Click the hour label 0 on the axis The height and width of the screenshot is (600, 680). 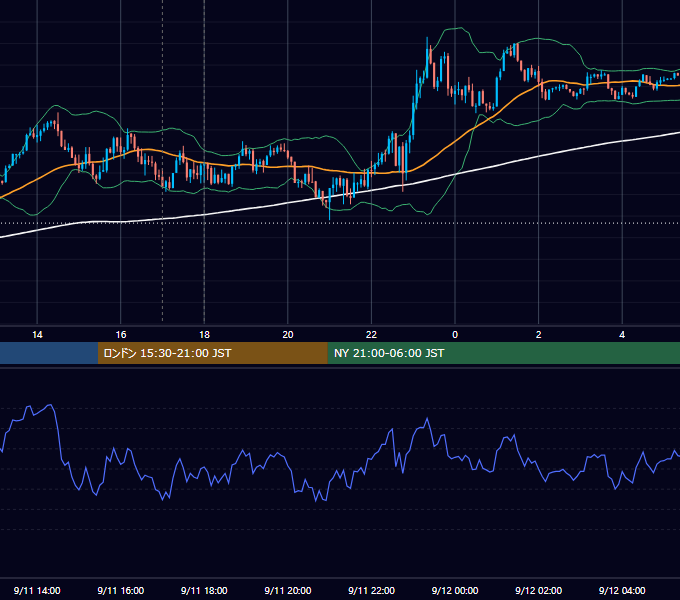tap(455, 335)
